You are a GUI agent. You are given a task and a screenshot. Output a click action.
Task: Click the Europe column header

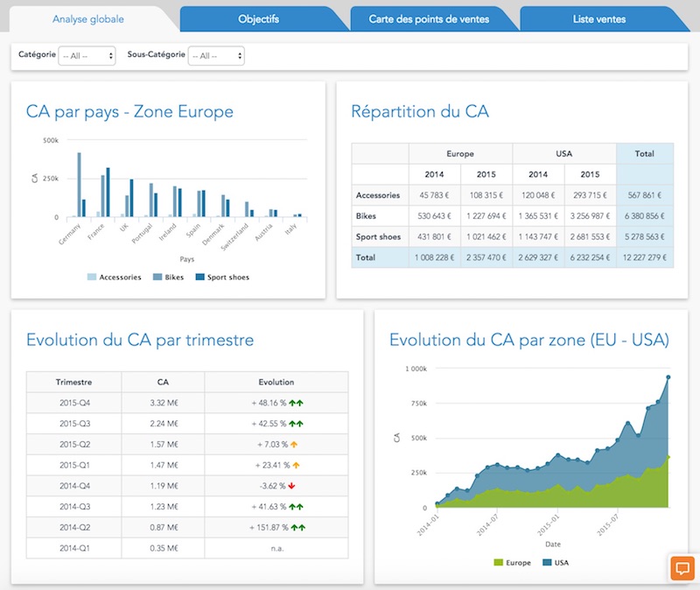pyautogui.click(x=460, y=154)
